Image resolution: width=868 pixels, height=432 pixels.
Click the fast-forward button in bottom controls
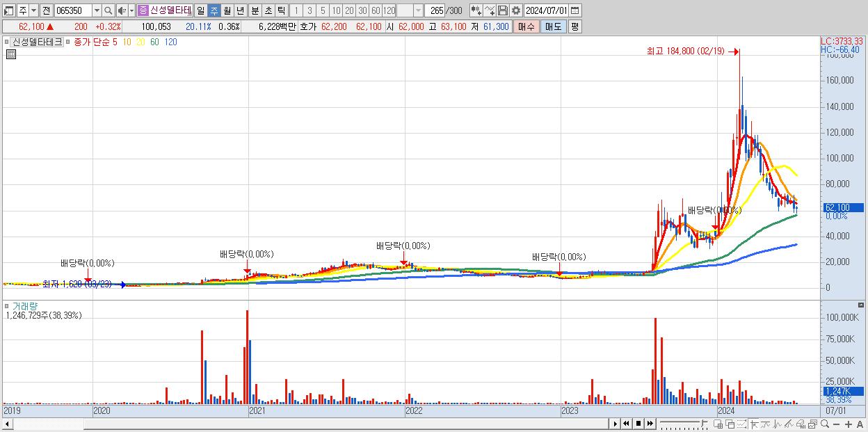[x=650, y=424]
